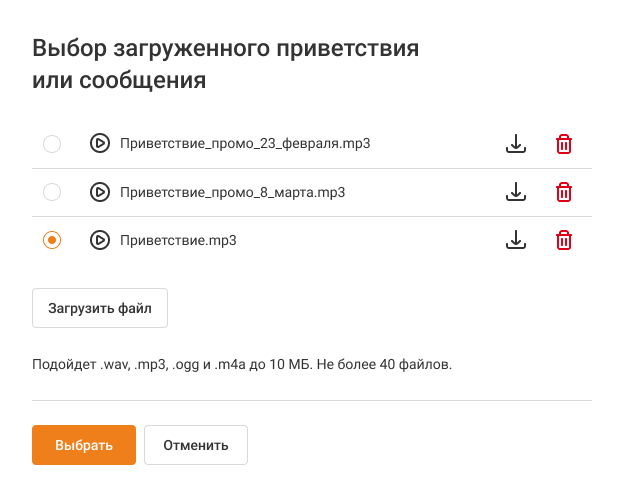Click the supported formats hint text
624x497 pixels.
(x=242, y=364)
